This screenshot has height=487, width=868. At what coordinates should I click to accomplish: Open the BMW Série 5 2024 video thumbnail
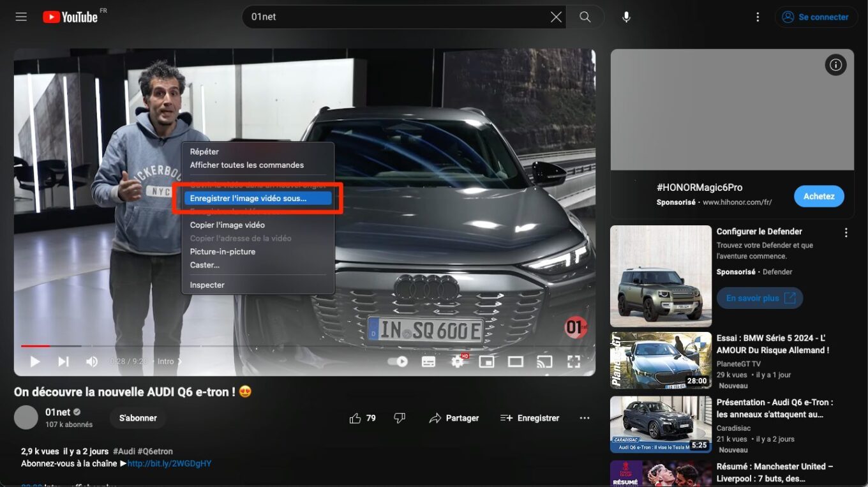[661, 361]
